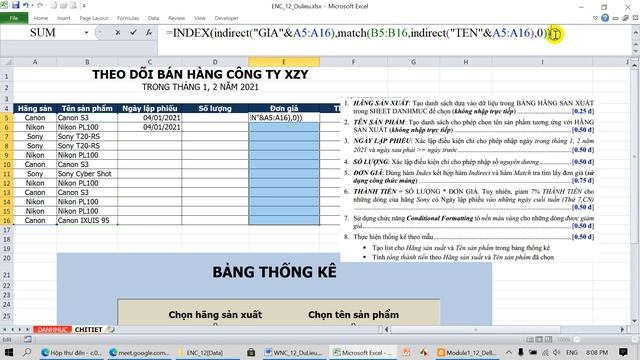The height and width of the screenshot is (360, 640).
Task: Select column A header
Action: pyautogui.click(x=35, y=62)
